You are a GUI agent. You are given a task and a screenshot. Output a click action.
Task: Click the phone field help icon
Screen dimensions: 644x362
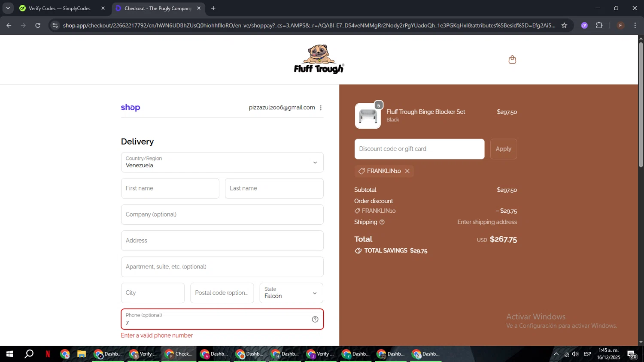315,320
